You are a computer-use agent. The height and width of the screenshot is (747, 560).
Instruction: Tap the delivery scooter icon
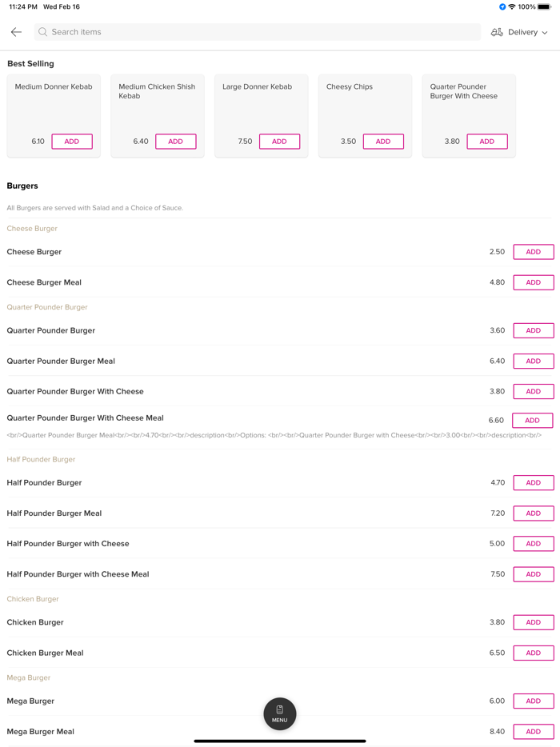[497, 32]
